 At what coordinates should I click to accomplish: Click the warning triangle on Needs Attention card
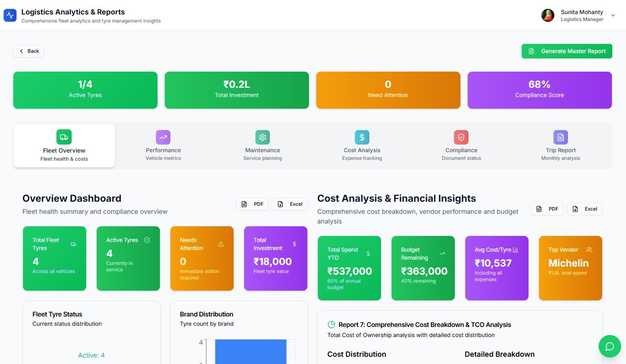(221, 244)
